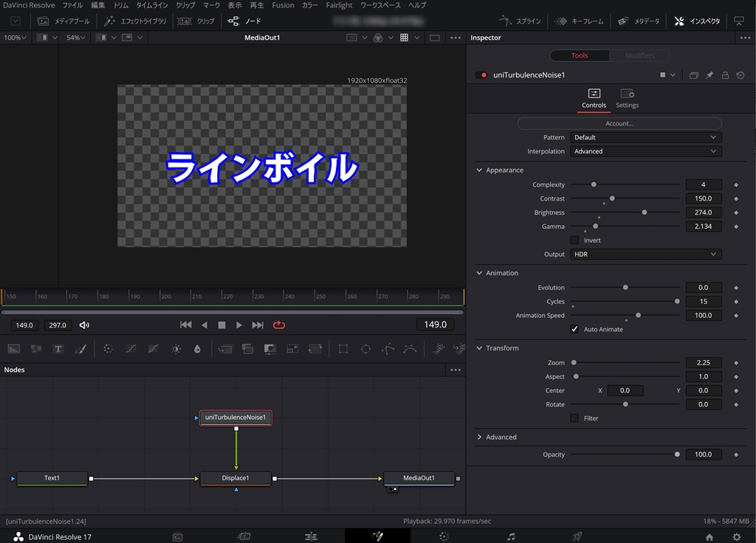Viewport: 756px width, 543px height.
Task: Add a Brightness Contrast tool (sun icon)
Action: (176, 349)
